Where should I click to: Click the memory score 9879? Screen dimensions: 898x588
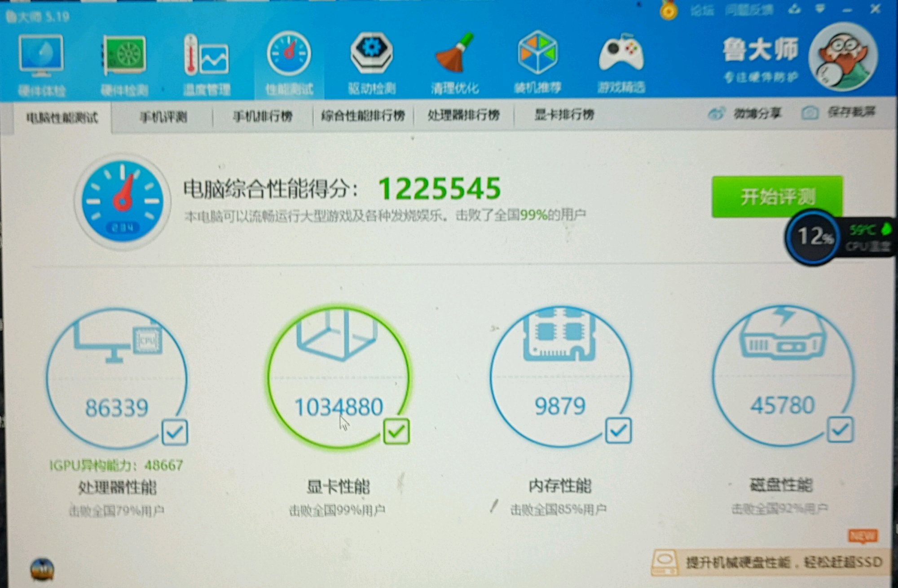(x=560, y=406)
